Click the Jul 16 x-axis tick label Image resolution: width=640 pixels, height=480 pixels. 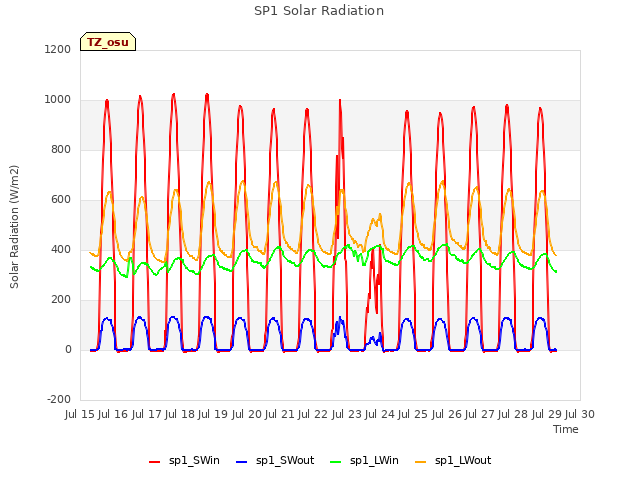point(113,414)
